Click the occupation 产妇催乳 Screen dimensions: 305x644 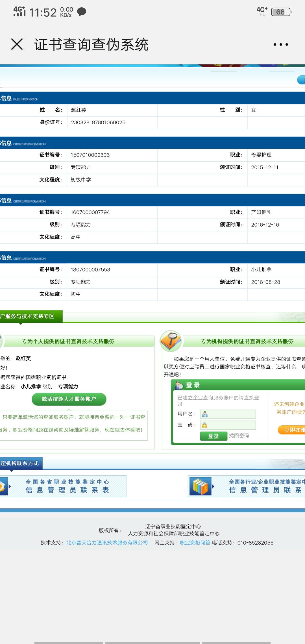[x=261, y=212]
